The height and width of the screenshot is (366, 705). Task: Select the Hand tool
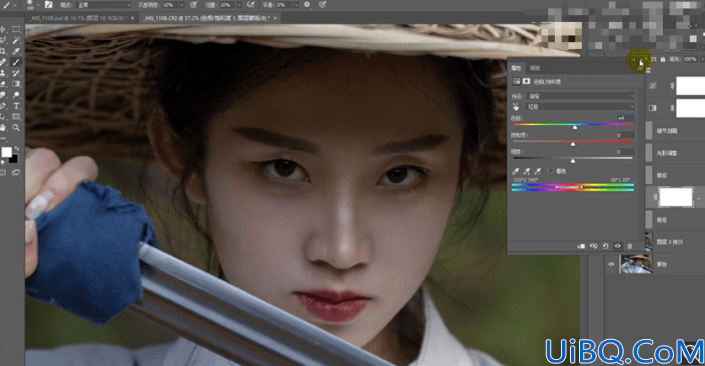click(4, 128)
